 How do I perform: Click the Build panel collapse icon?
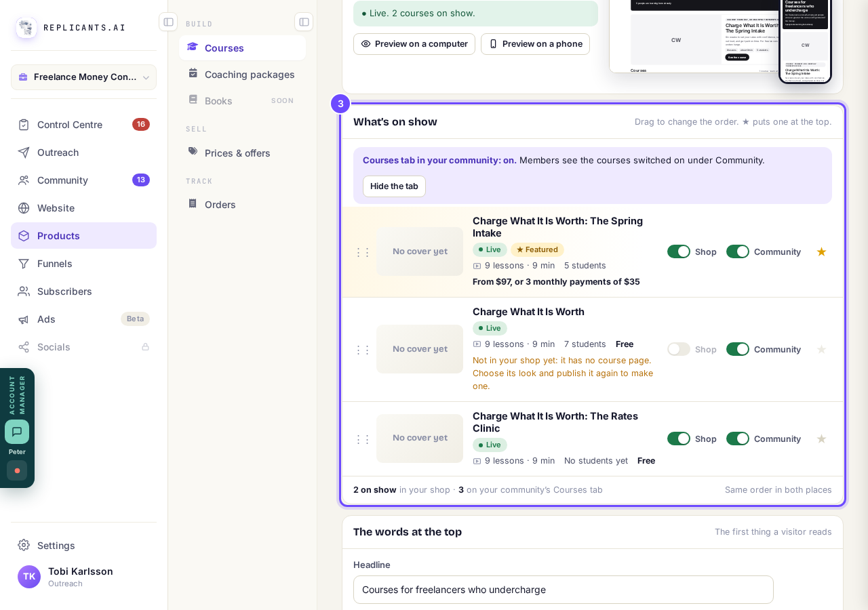click(304, 22)
